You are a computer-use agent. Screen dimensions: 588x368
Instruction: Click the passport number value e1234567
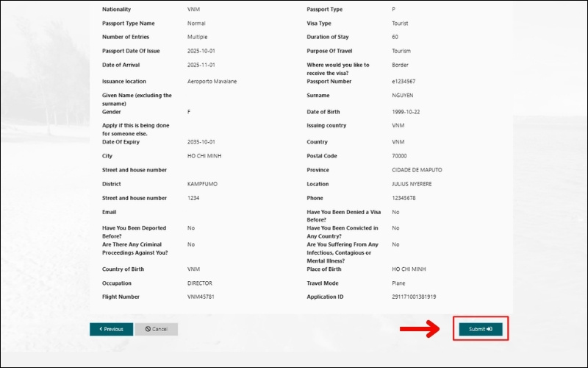404,82
